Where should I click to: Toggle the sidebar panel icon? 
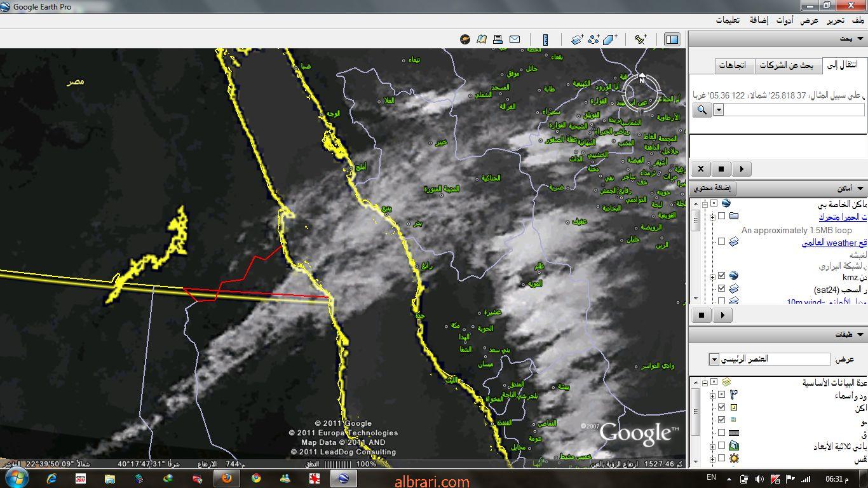pyautogui.click(x=672, y=39)
